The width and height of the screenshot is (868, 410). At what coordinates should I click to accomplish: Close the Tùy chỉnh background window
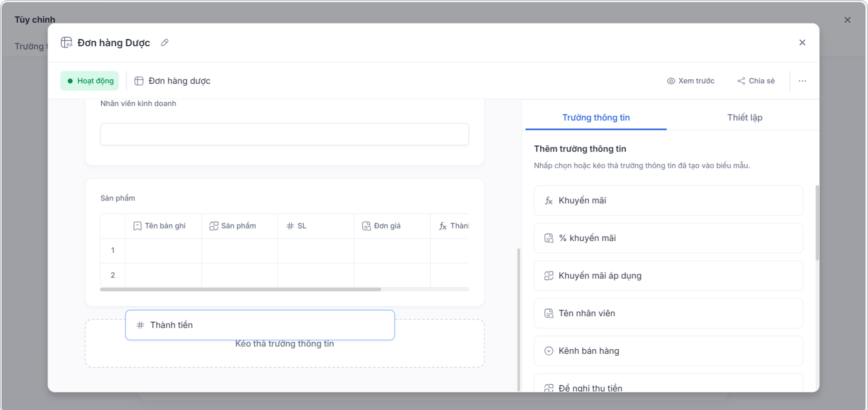point(847,20)
